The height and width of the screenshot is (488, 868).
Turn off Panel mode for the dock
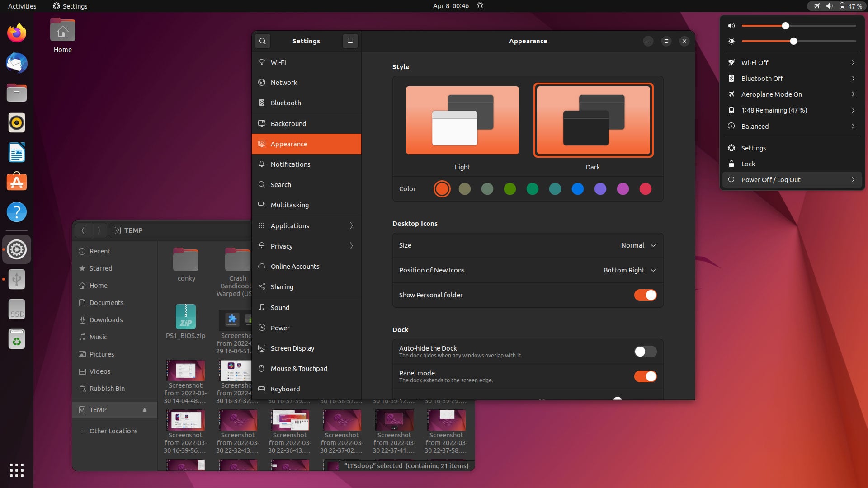[x=645, y=376]
